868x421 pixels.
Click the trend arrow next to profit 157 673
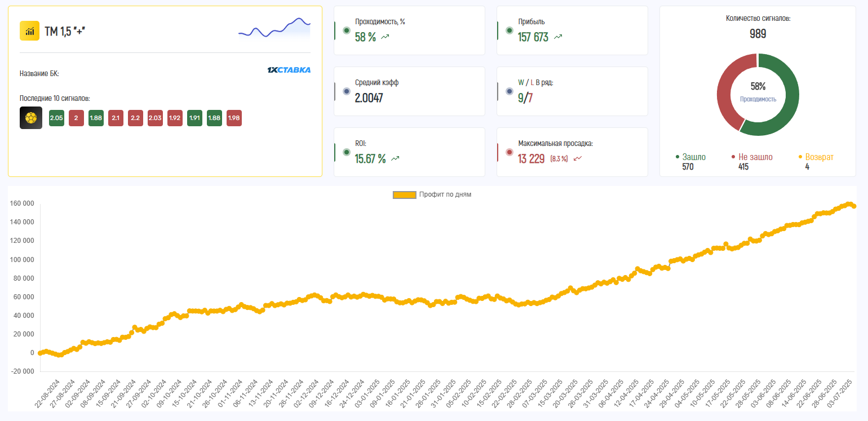click(558, 37)
